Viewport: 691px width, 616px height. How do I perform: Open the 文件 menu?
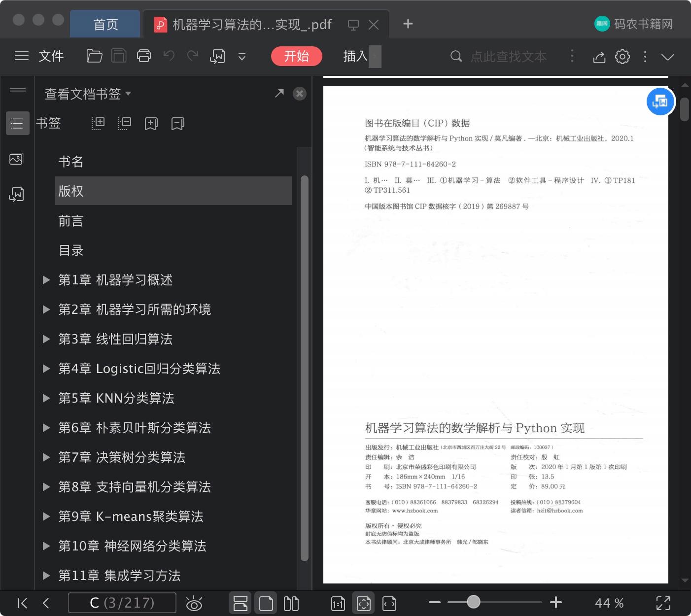coord(51,56)
